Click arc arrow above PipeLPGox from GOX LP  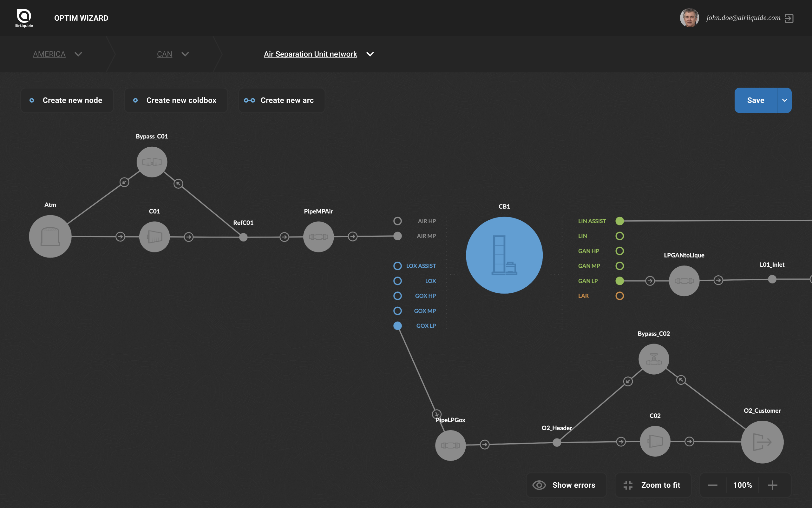[436, 414]
